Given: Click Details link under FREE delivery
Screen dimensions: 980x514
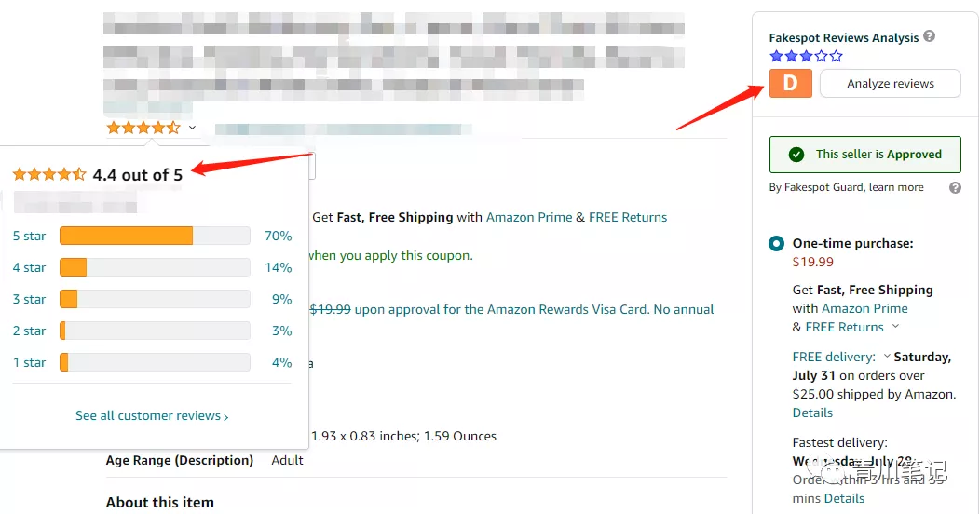Looking at the screenshot, I should 812,413.
